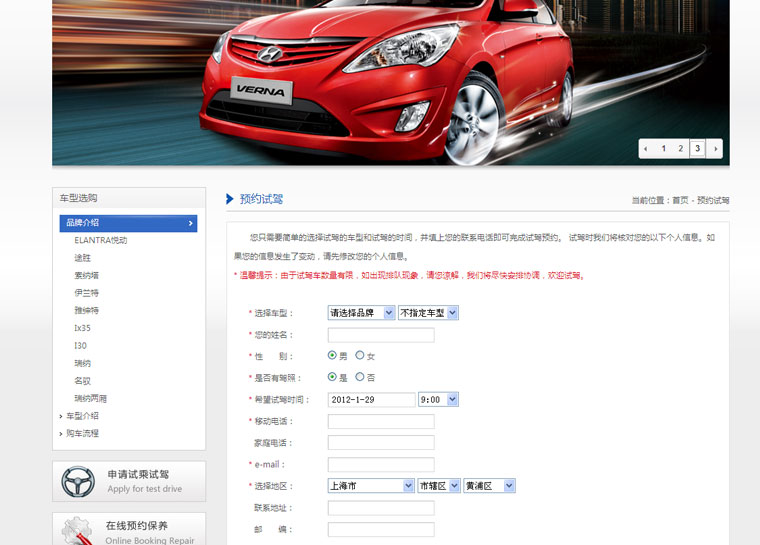Select the 女 gender radio button

point(360,355)
